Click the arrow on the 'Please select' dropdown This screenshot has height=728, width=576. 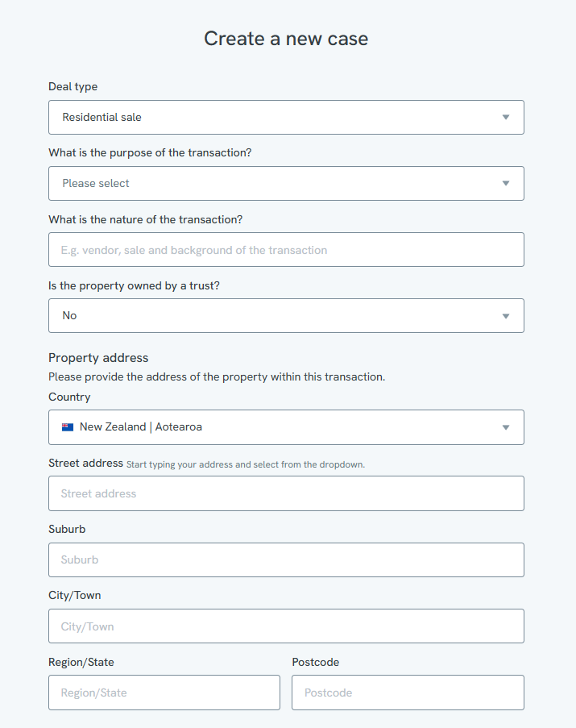(506, 183)
